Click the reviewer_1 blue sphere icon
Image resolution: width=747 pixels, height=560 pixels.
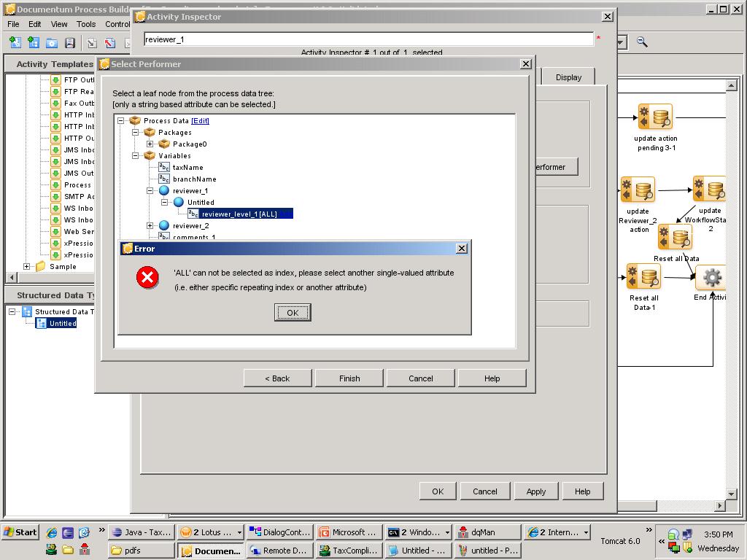pos(164,190)
